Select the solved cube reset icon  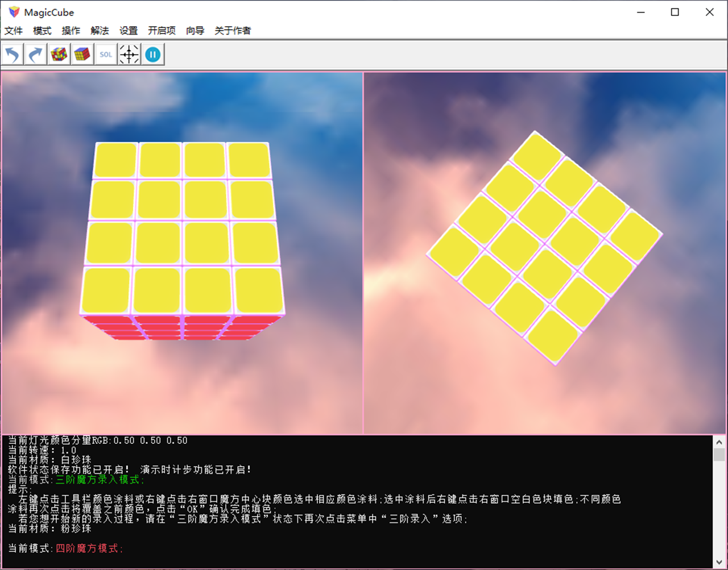[82, 54]
